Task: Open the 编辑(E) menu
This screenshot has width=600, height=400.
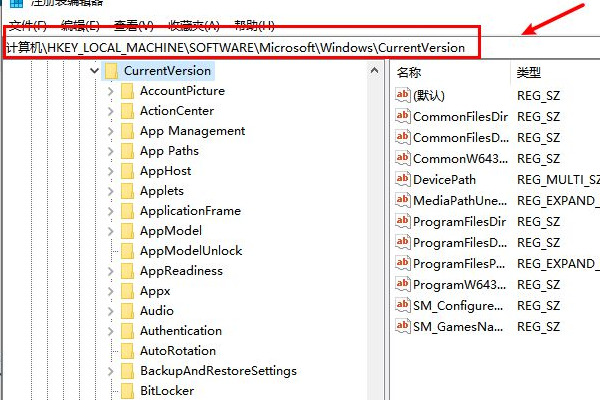Action: tap(80, 25)
